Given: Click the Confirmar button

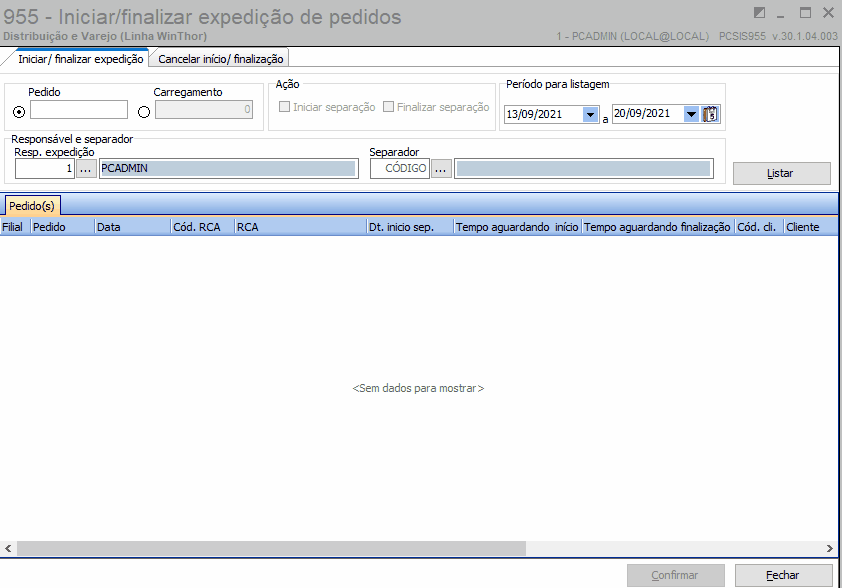Looking at the screenshot, I should point(676,575).
